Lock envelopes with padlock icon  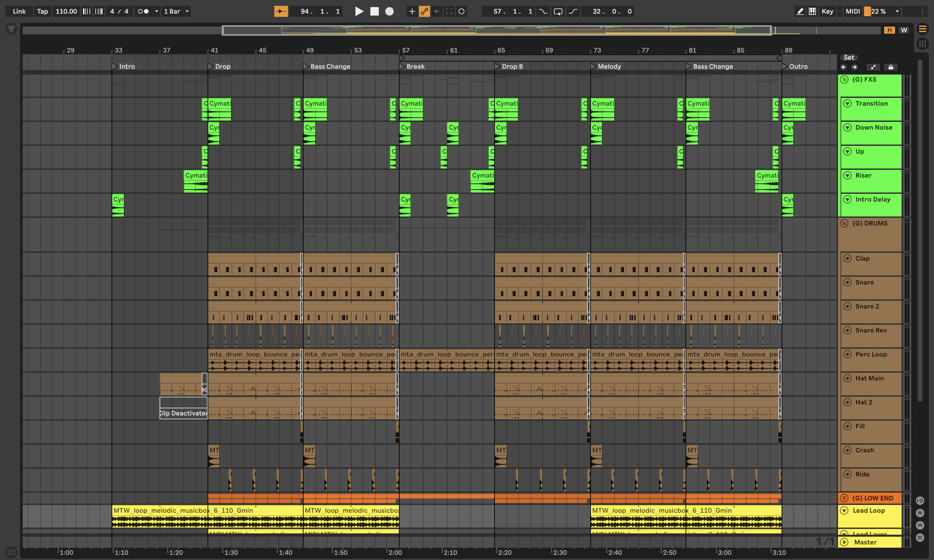pyautogui.click(x=891, y=67)
